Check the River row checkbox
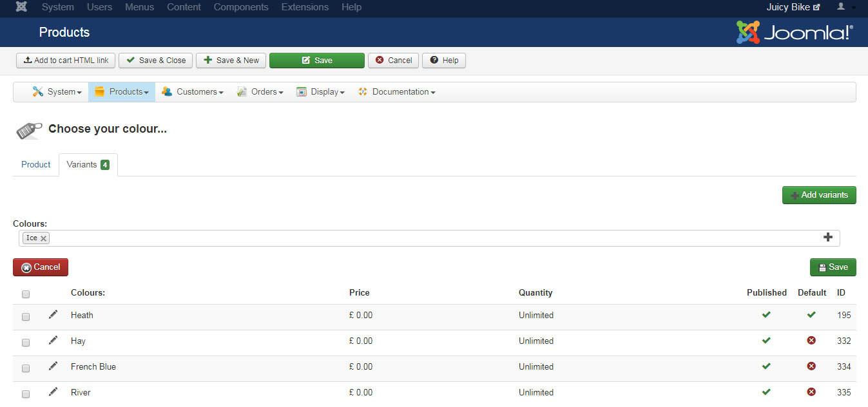 (x=26, y=394)
